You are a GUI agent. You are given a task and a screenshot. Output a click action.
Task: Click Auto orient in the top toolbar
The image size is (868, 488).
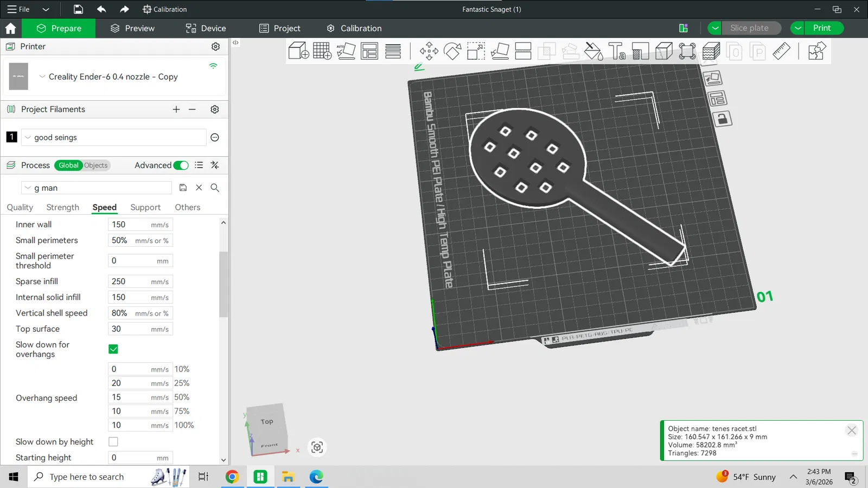click(x=346, y=51)
